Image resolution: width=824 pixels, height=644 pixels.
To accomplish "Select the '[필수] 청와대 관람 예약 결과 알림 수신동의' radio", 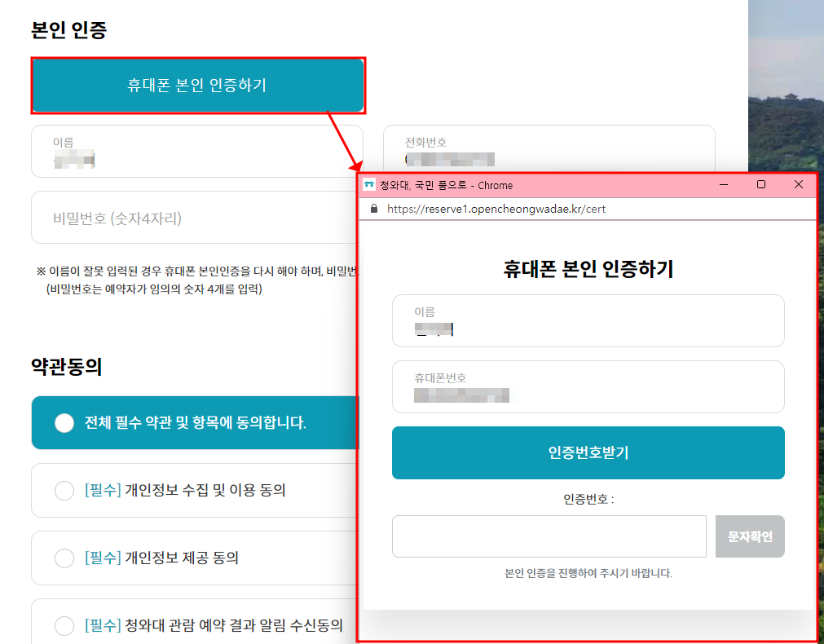I will [64, 625].
